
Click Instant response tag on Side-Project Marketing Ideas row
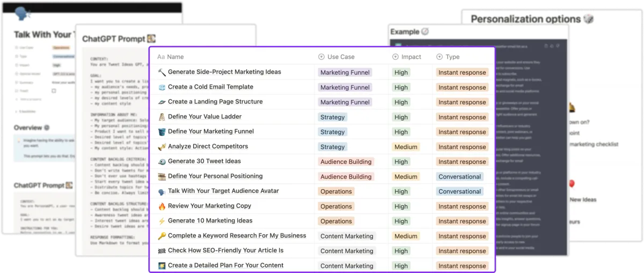click(x=462, y=73)
